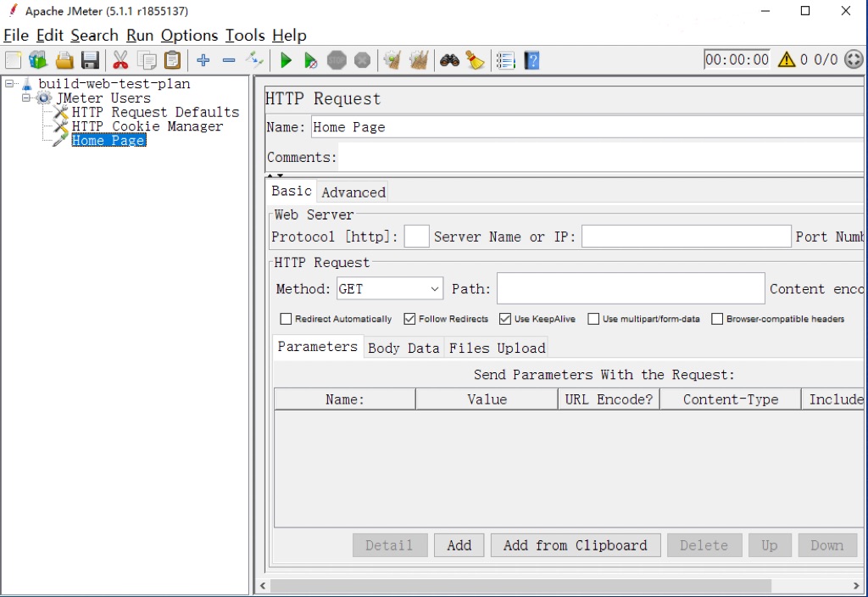Click Add from Clipboard button
Image resolution: width=868 pixels, height=597 pixels.
[x=576, y=545]
